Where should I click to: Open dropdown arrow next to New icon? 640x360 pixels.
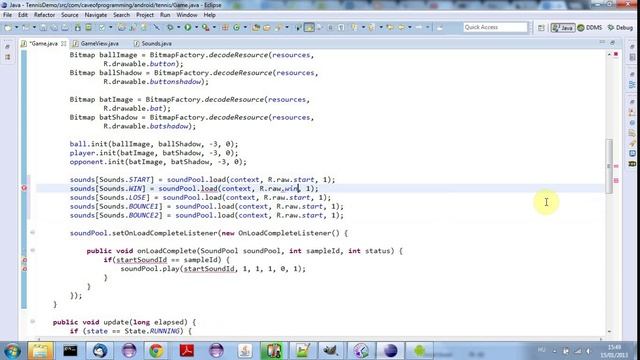click(x=17, y=27)
